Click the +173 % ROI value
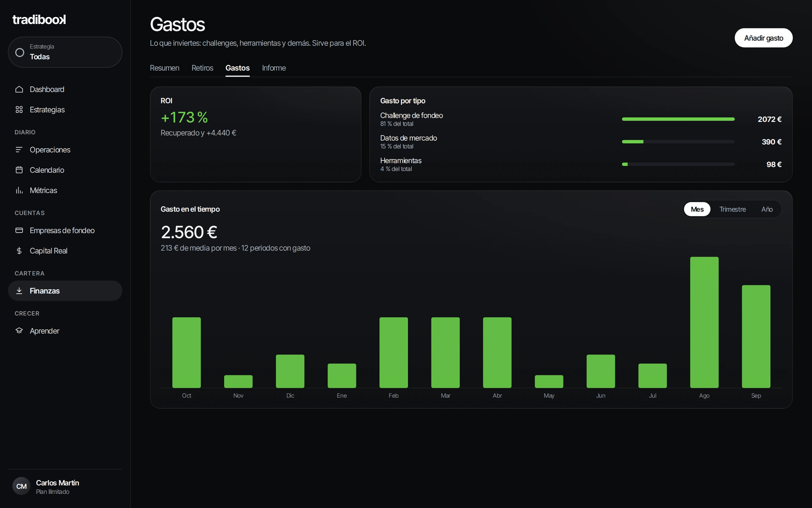 click(184, 118)
